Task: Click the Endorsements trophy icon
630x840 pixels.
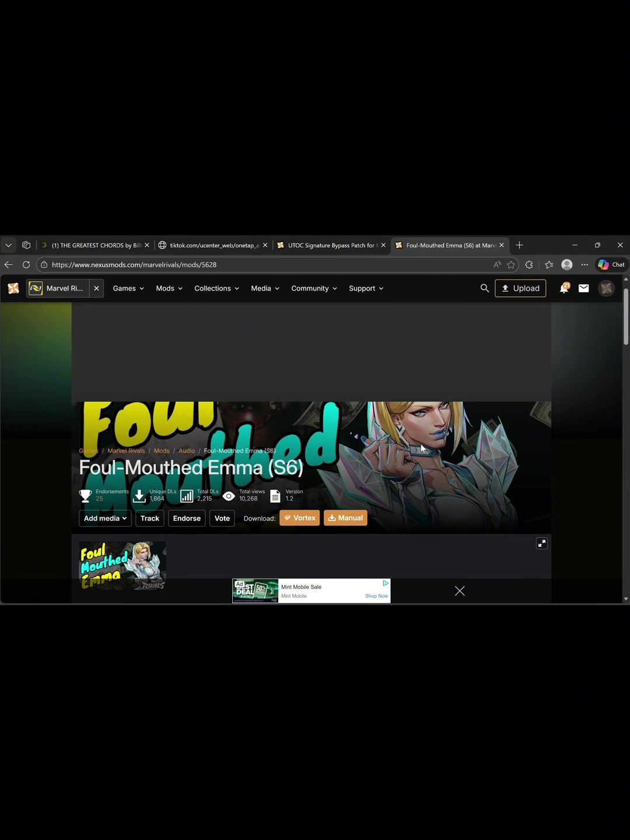Action: [x=86, y=496]
